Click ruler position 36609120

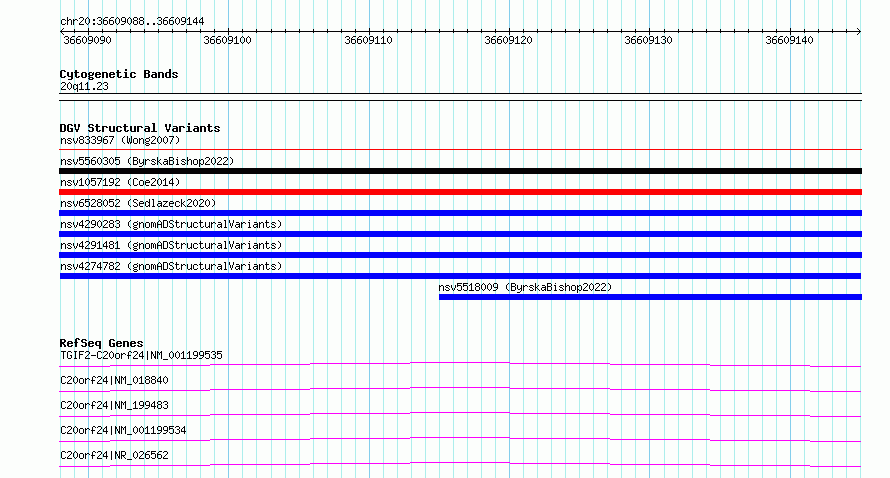(x=509, y=40)
